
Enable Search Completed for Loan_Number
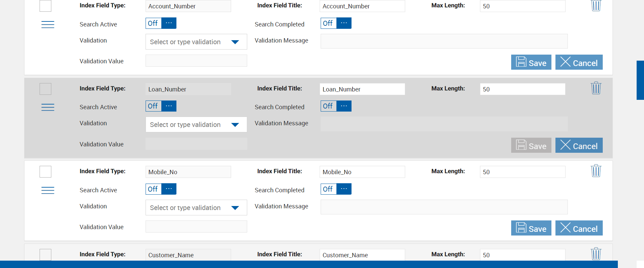pyautogui.click(x=336, y=106)
